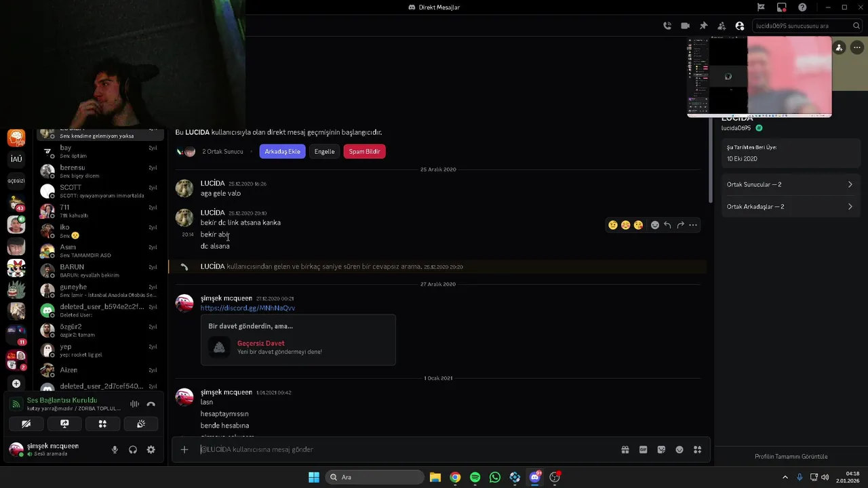Open the inbox flag icon in title bar
Viewport: 868px width, 488px height.
pyautogui.click(x=762, y=7)
